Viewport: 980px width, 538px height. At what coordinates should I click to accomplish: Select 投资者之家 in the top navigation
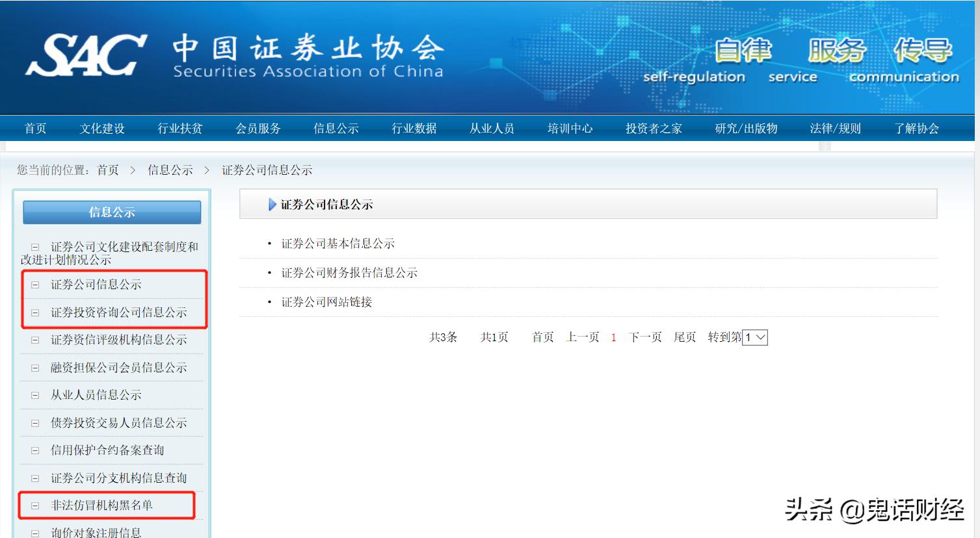[654, 128]
